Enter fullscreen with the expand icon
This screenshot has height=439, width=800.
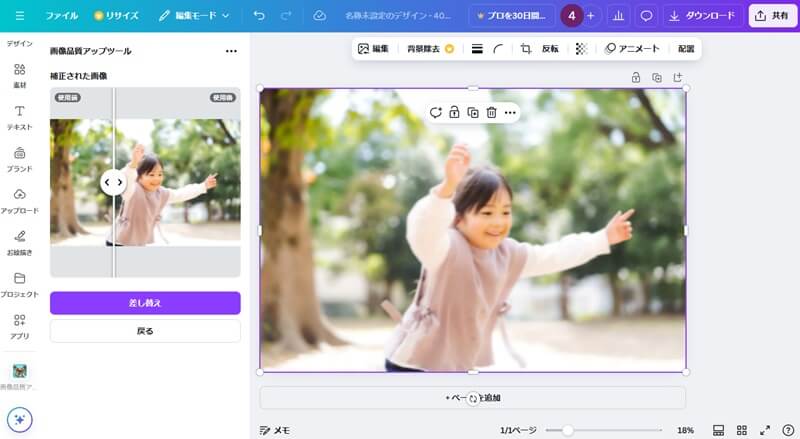[x=765, y=430]
